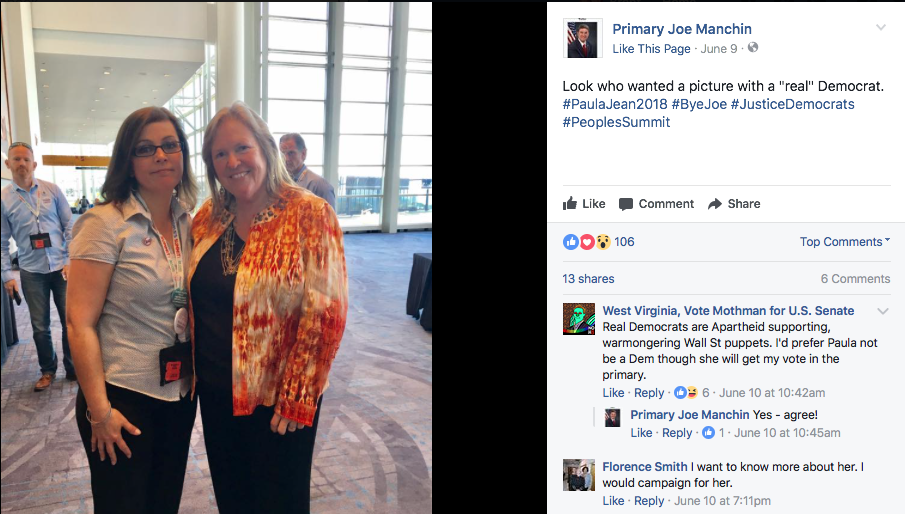Click the public globe privacy icon
This screenshot has height=514, width=905.
click(x=753, y=48)
